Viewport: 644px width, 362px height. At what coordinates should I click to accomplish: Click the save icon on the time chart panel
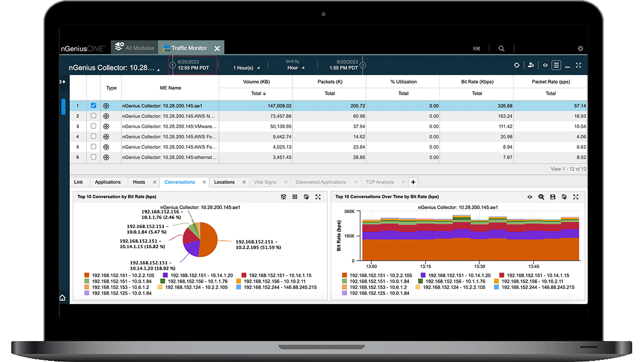tap(553, 197)
